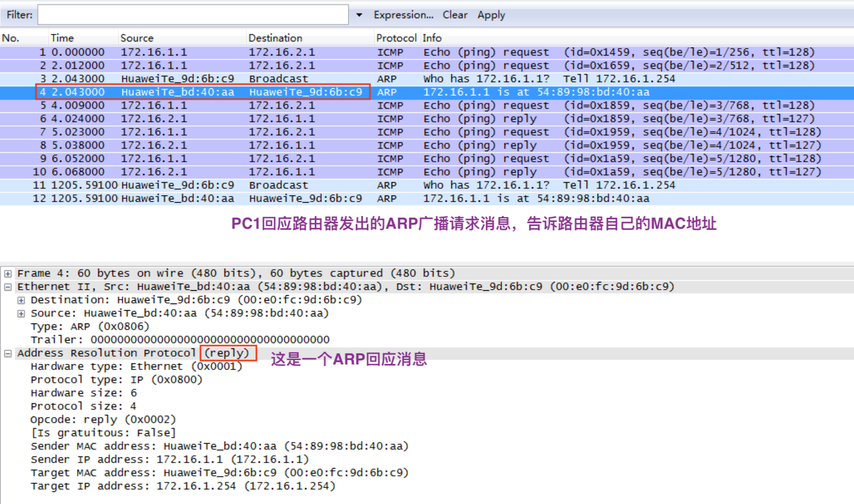Select packet 2 ICMP request at 2.012000
This screenshot has height=504, width=854.
pos(427,65)
